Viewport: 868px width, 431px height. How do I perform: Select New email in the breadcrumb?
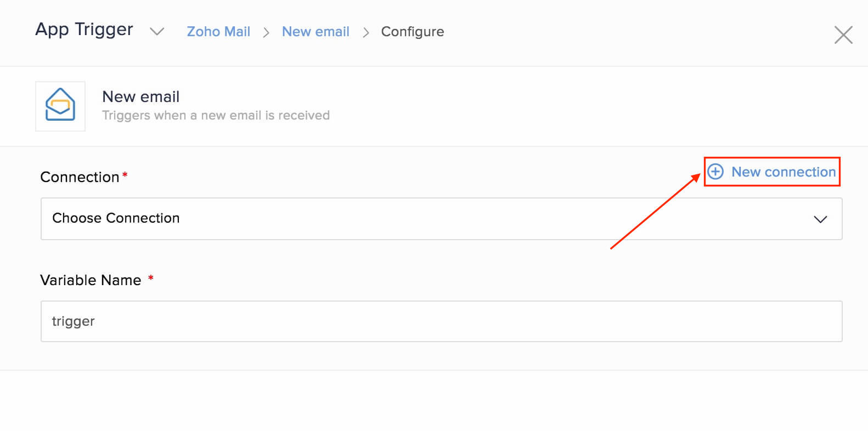click(315, 31)
